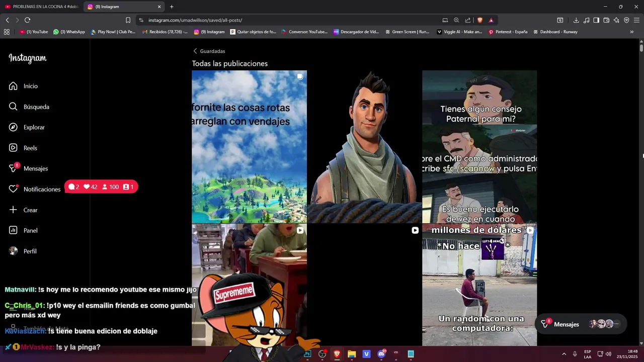Open the Instagram bookmark
Viewport: 644px width, 362px height.
209,32
